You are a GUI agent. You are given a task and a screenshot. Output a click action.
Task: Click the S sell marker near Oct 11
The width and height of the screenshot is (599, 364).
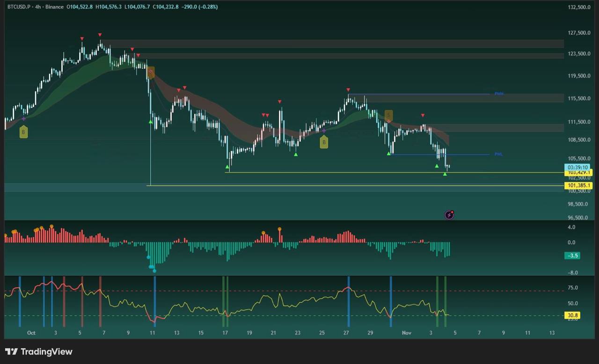150,72
